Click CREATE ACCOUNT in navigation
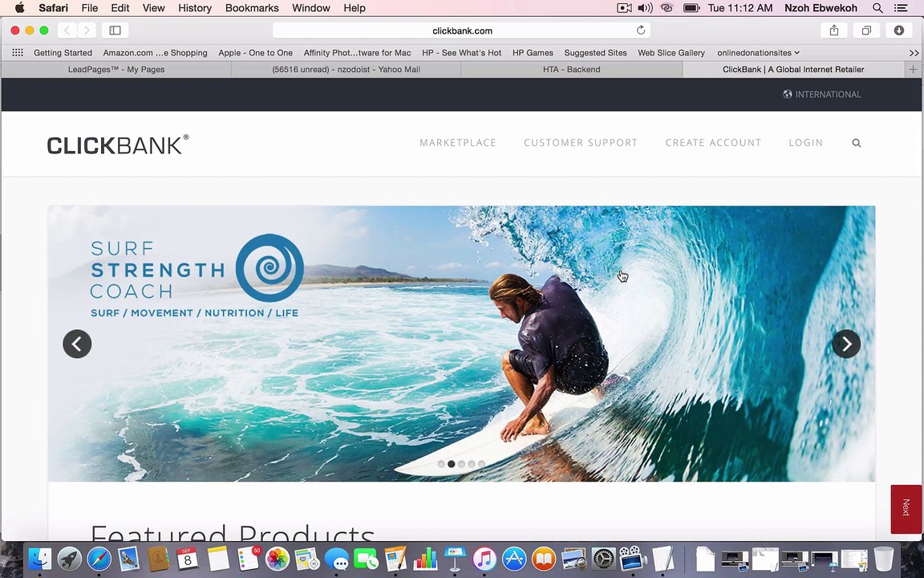The width and height of the screenshot is (924, 578). 713,143
